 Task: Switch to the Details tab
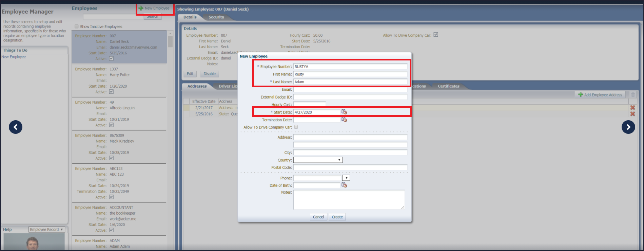pyautogui.click(x=190, y=17)
